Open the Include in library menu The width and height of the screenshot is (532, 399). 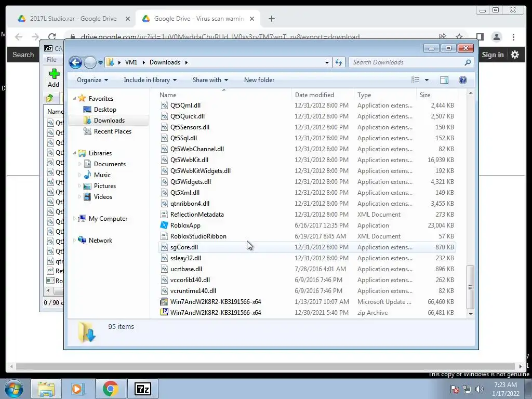(150, 80)
